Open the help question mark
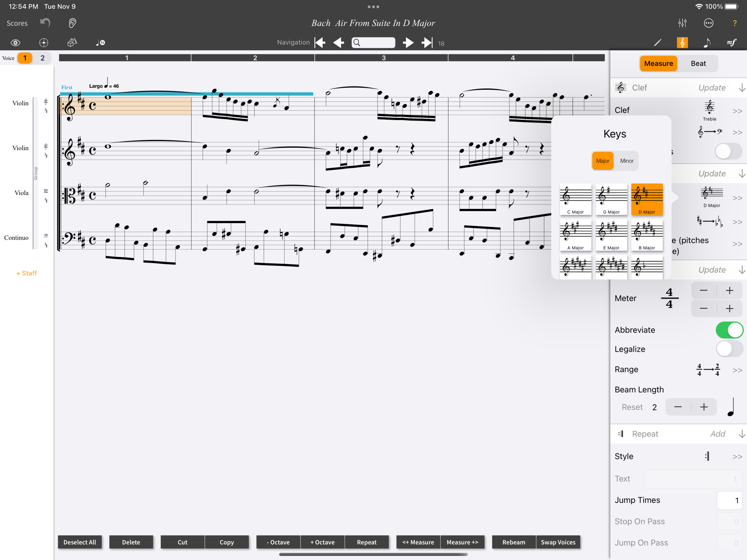Image resolution: width=747 pixels, height=560 pixels. pyautogui.click(x=734, y=23)
